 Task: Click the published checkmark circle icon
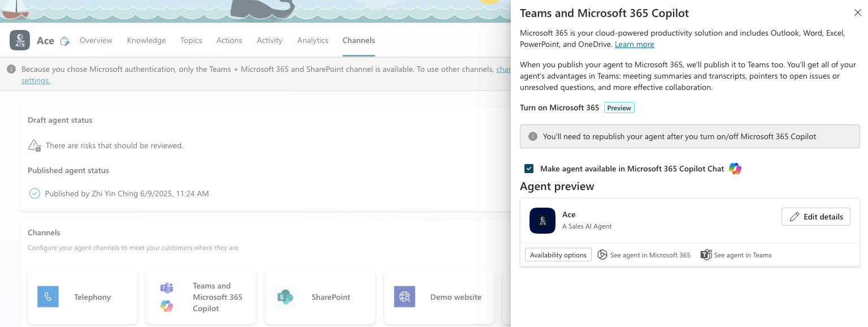(x=34, y=193)
